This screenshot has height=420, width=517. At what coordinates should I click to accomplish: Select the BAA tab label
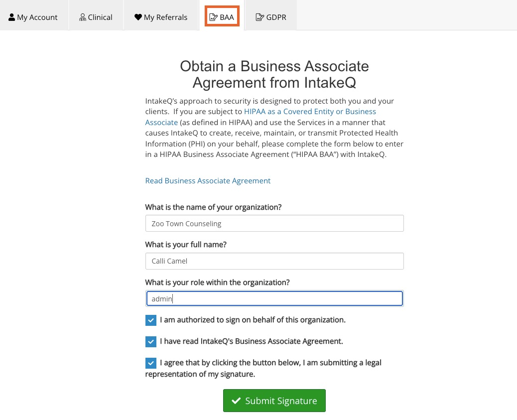pos(227,17)
